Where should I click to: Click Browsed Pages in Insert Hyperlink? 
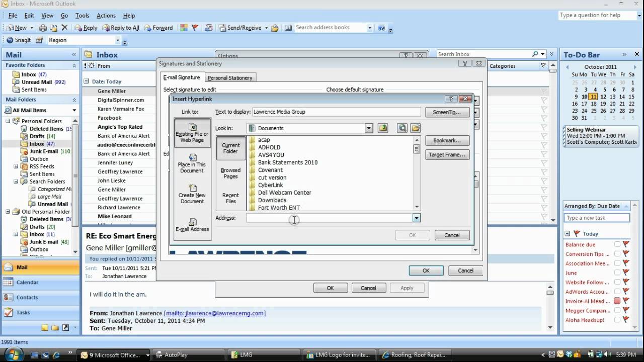click(x=230, y=173)
